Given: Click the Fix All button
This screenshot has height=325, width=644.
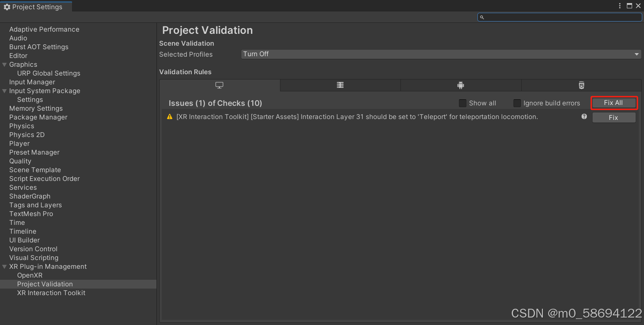Looking at the screenshot, I should pos(614,102).
